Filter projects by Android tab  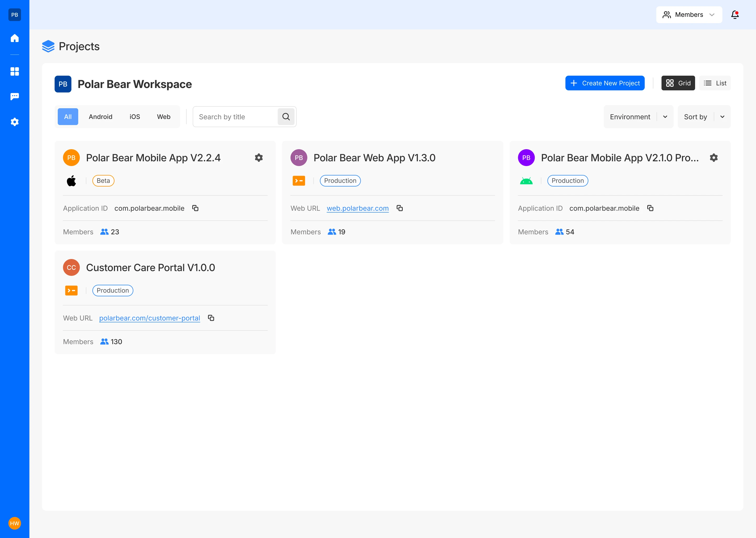point(100,117)
